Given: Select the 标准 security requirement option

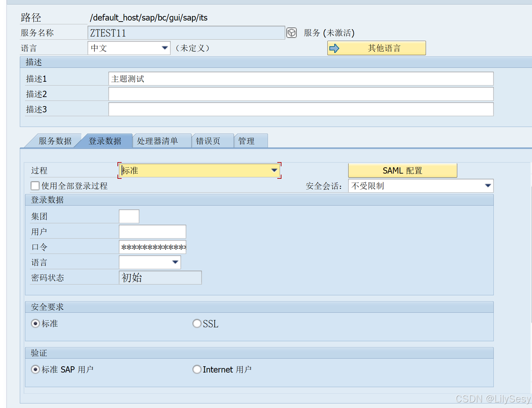Looking at the screenshot, I should click(35, 323).
